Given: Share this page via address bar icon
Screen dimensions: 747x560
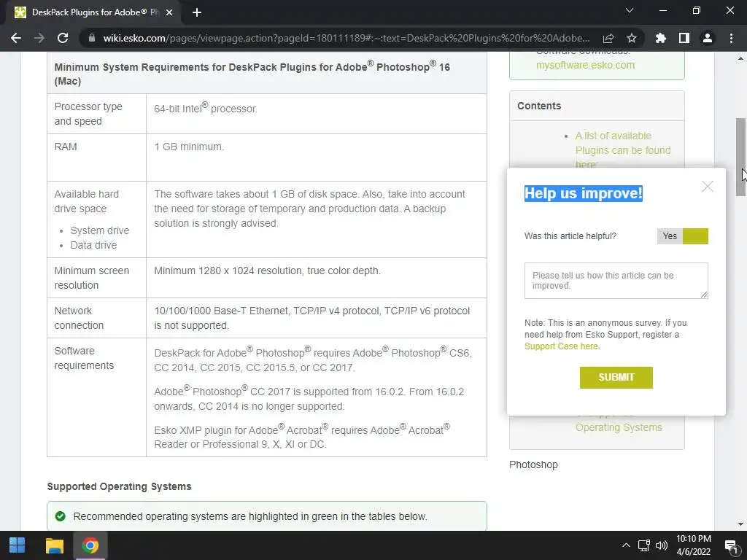Looking at the screenshot, I should 608,38.
